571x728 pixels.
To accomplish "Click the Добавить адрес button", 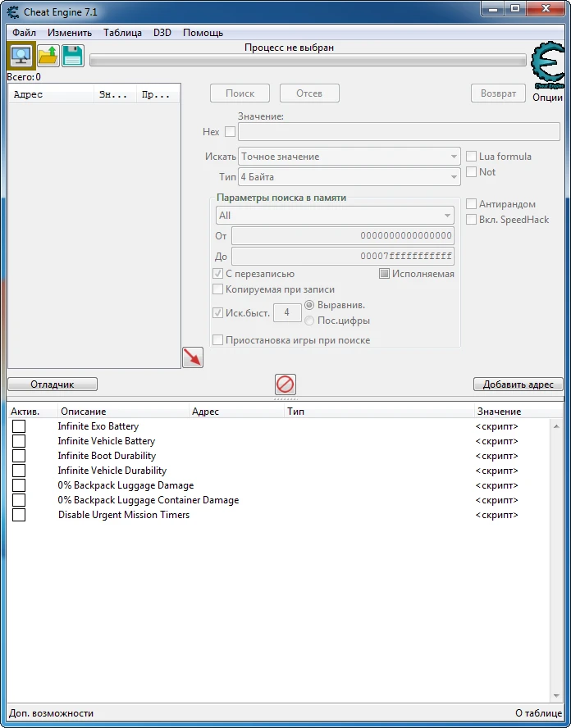I will [518, 384].
